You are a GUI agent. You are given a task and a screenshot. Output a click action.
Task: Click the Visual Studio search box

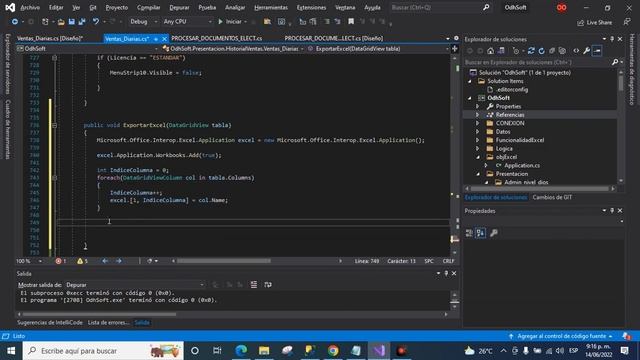[440, 7]
